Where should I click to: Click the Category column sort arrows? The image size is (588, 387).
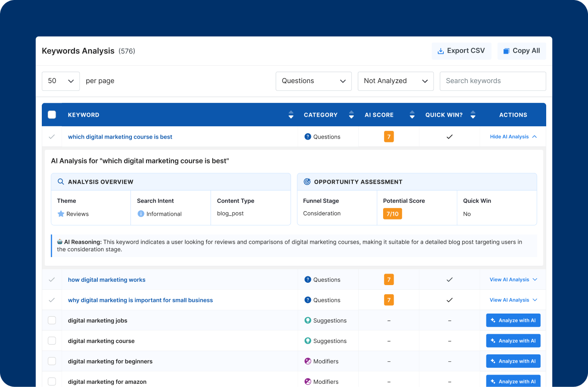tap(351, 115)
